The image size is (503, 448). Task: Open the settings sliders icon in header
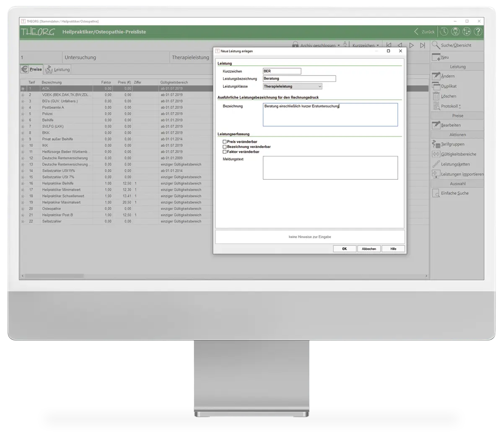coord(467,32)
